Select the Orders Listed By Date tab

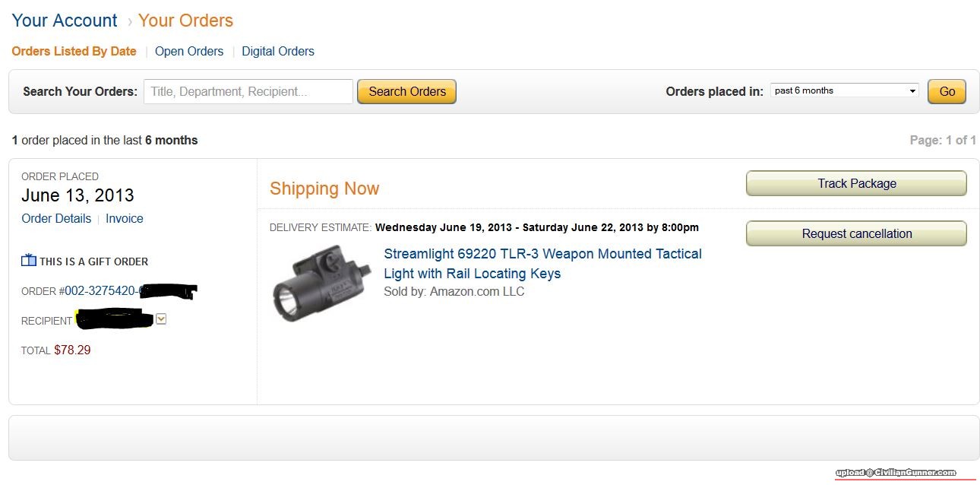point(74,52)
